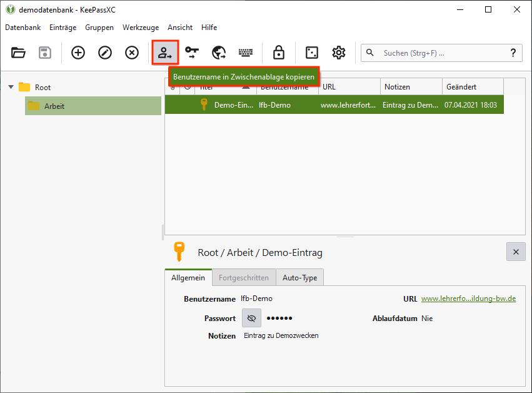Select the Arbeit group in tree
Viewport: 532px width, 393px height.
(x=54, y=106)
